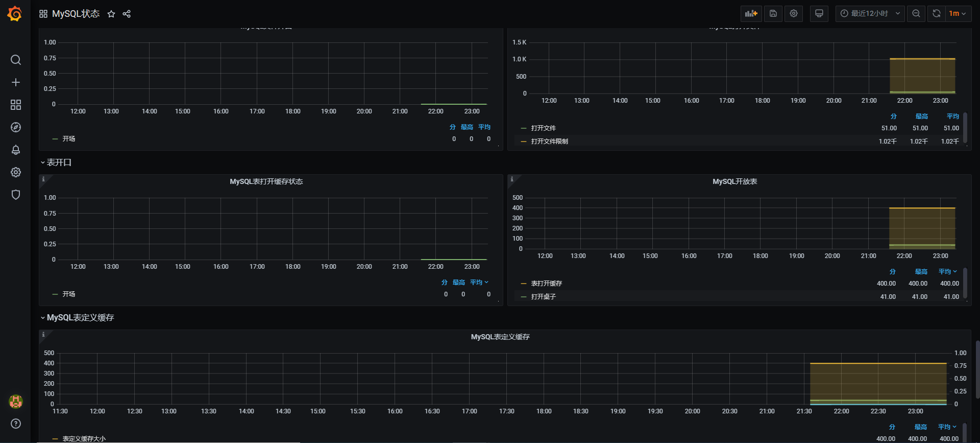The image size is (980, 443).
Task: Zoom out the time range
Action: 916,13
